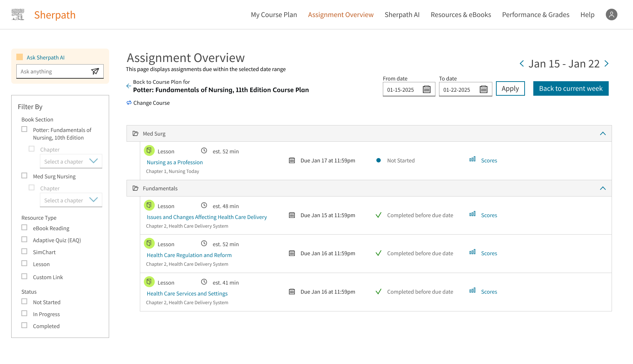This screenshot has height=364, width=633.
Task: Click Back to current week button
Action: 571,88
